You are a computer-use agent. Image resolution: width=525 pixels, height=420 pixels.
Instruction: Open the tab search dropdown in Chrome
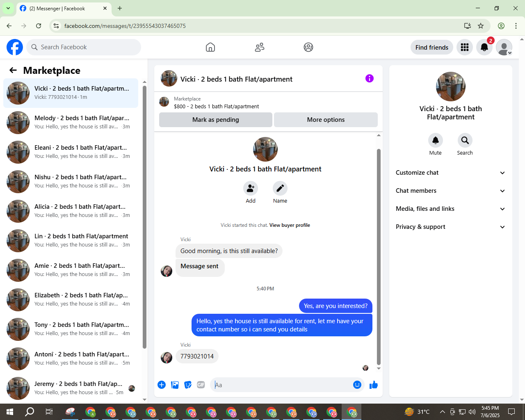coord(8,8)
